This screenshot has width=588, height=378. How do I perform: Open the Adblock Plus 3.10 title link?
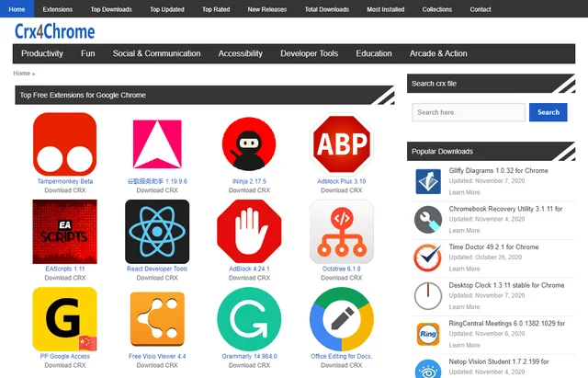(x=341, y=181)
